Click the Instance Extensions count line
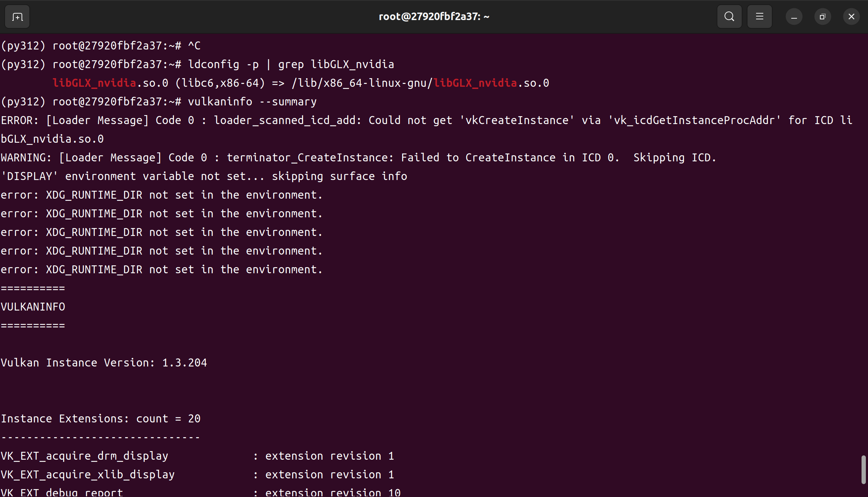Screen dimensions: 868x497 click(101, 418)
